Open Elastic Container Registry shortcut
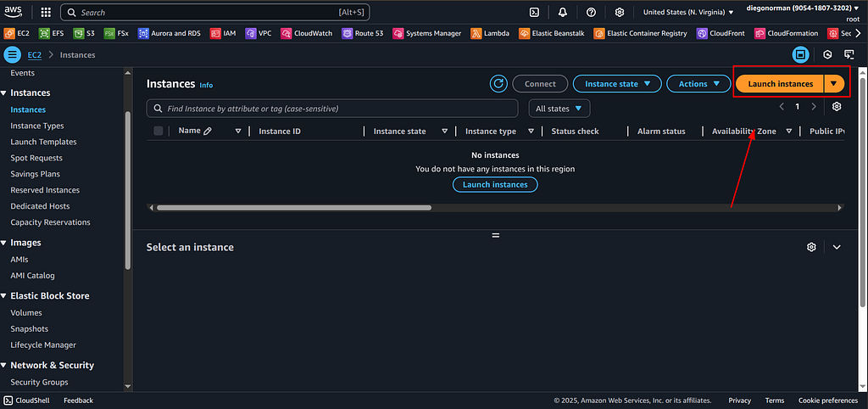Image resolution: width=868 pixels, height=409 pixels. pyautogui.click(x=641, y=33)
